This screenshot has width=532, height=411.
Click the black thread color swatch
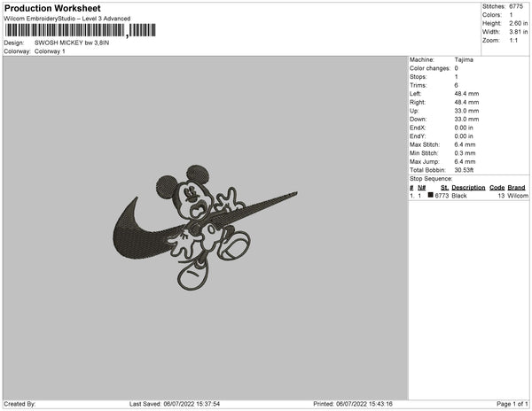(x=431, y=195)
